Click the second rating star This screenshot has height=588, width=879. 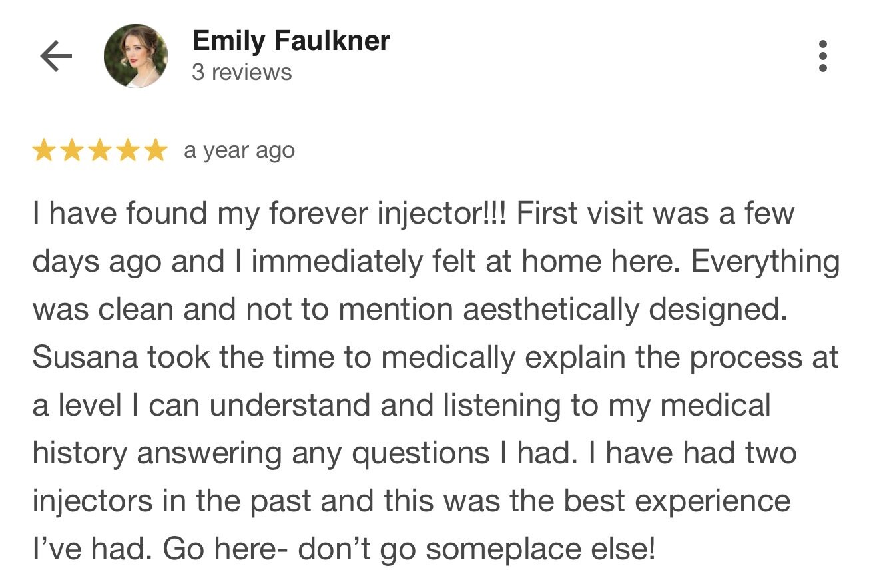coord(72,151)
